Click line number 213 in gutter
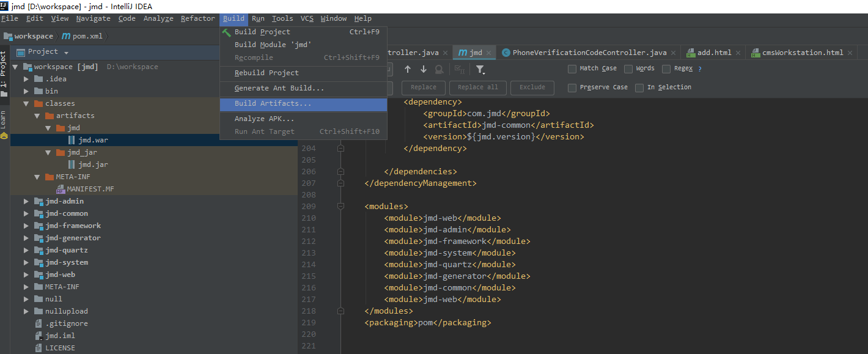The width and height of the screenshot is (868, 354). [x=309, y=253]
